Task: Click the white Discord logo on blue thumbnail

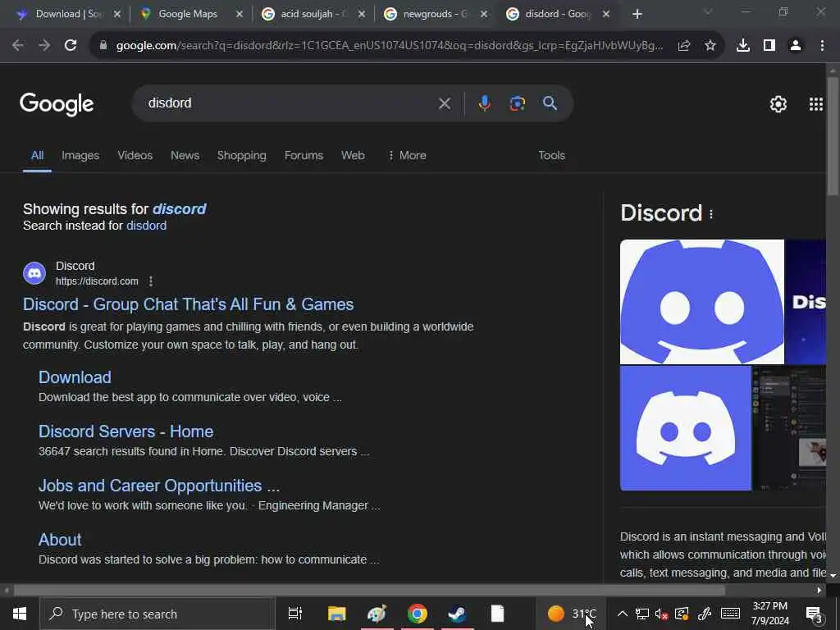Action: 686,428
